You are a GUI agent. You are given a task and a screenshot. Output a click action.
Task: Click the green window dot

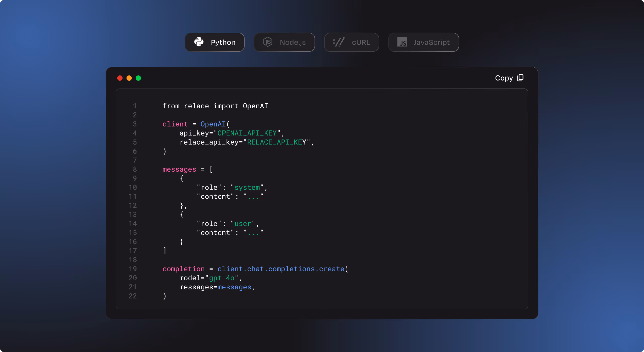tap(138, 78)
